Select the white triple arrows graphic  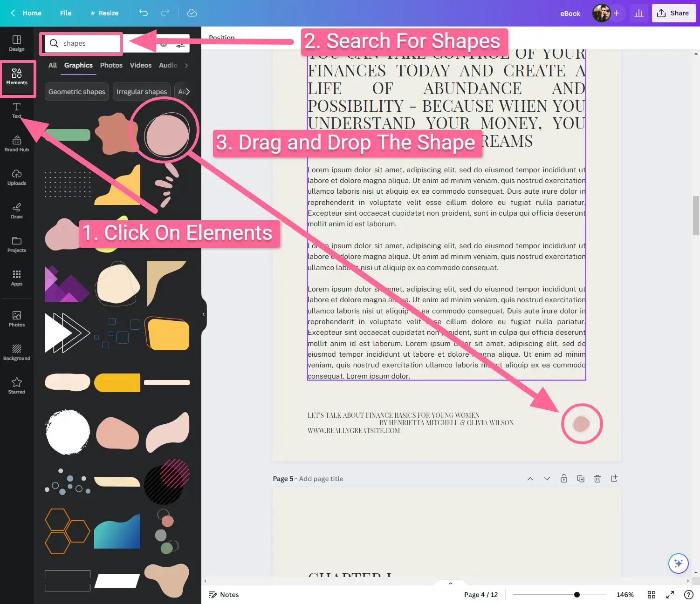pos(68,333)
